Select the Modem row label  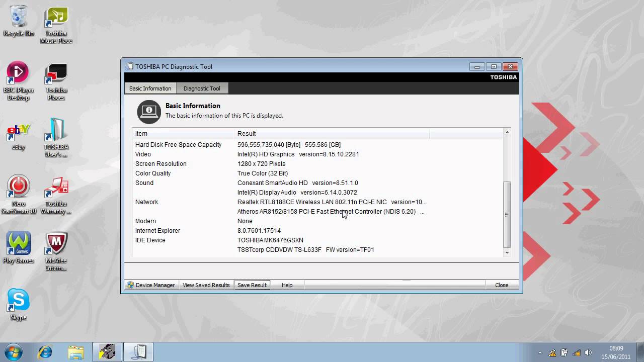[145, 221]
